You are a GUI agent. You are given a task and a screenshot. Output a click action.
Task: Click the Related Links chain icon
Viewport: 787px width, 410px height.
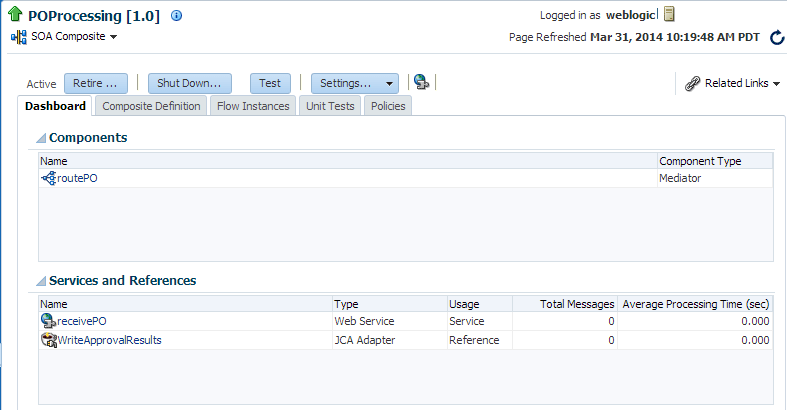tap(693, 83)
